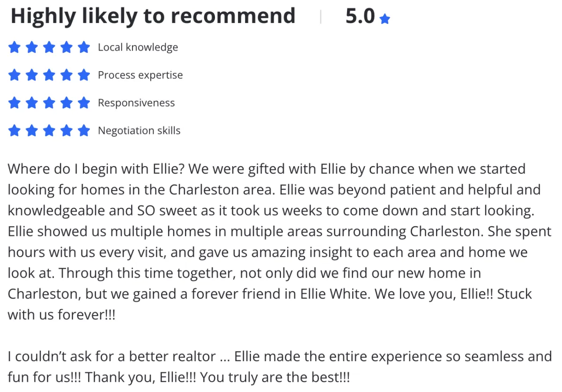Click the second star of Responsiveness rating
The image size is (562, 392).
coord(32,103)
